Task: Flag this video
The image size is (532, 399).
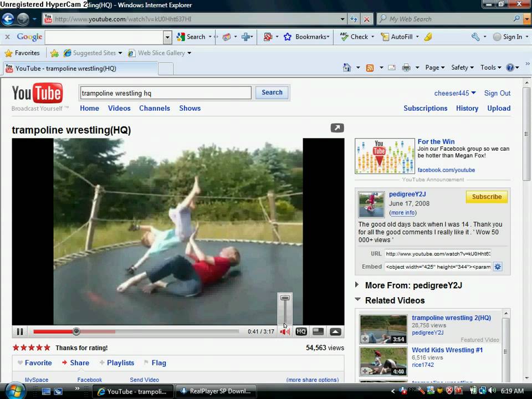Action: tap(155, 362)
